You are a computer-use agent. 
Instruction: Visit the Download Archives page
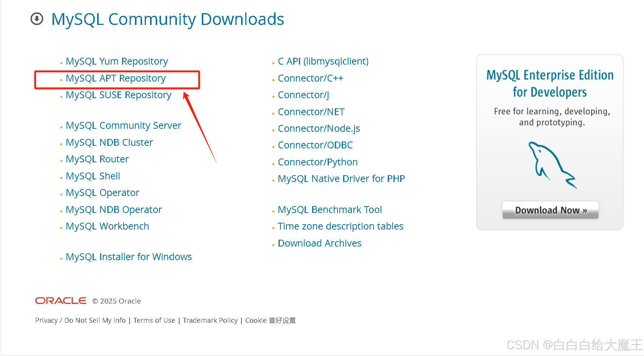(x=320, y=243)
